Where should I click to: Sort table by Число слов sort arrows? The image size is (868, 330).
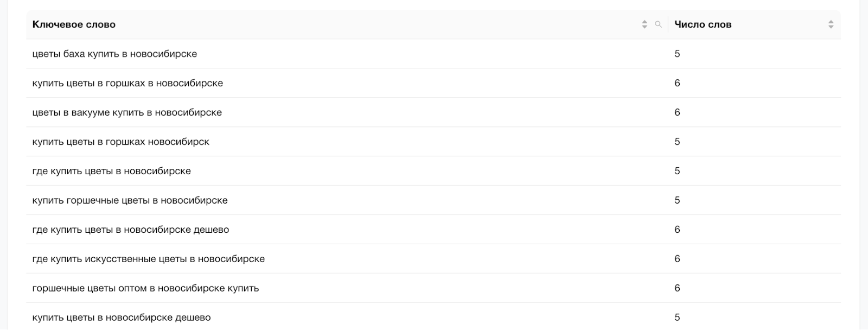[831, 24]
